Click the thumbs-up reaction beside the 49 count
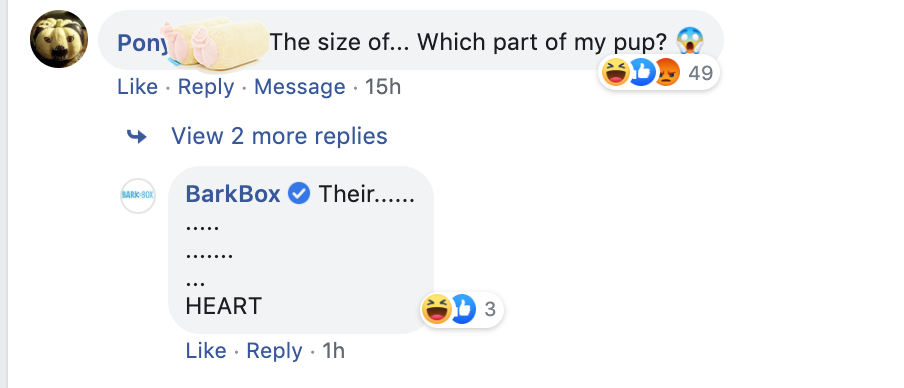Screen dimensions: 904x388 [641, 73]
